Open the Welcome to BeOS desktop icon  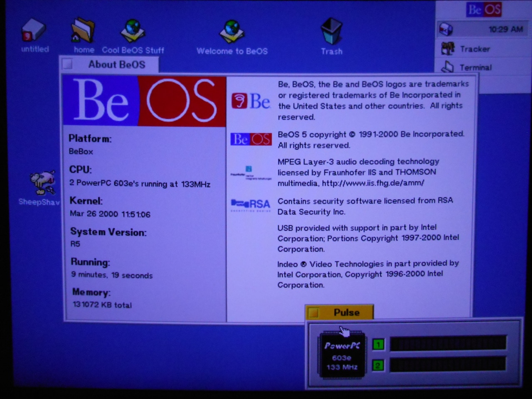click(x=232, y=32)
